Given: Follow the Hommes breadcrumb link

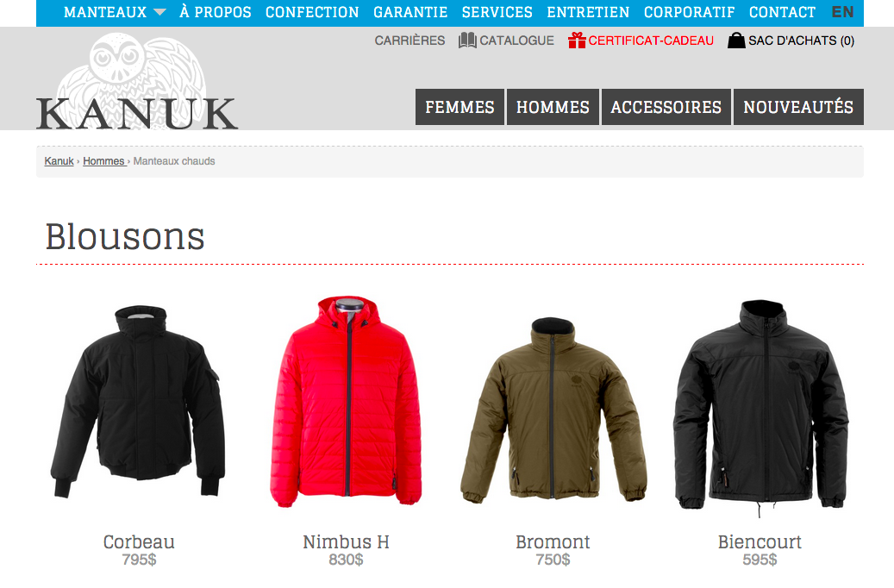Looking at the screenshot, I should (103, 161).
